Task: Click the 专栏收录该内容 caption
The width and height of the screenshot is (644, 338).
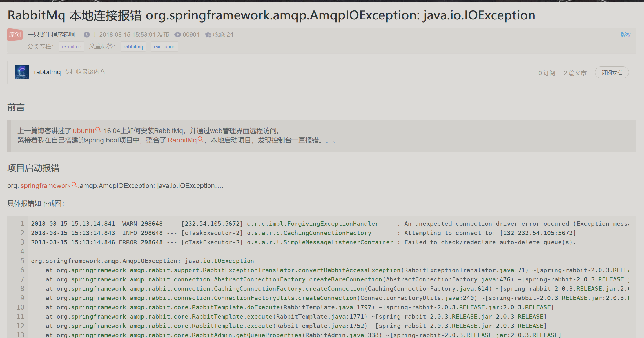Action: coord(85,72)
